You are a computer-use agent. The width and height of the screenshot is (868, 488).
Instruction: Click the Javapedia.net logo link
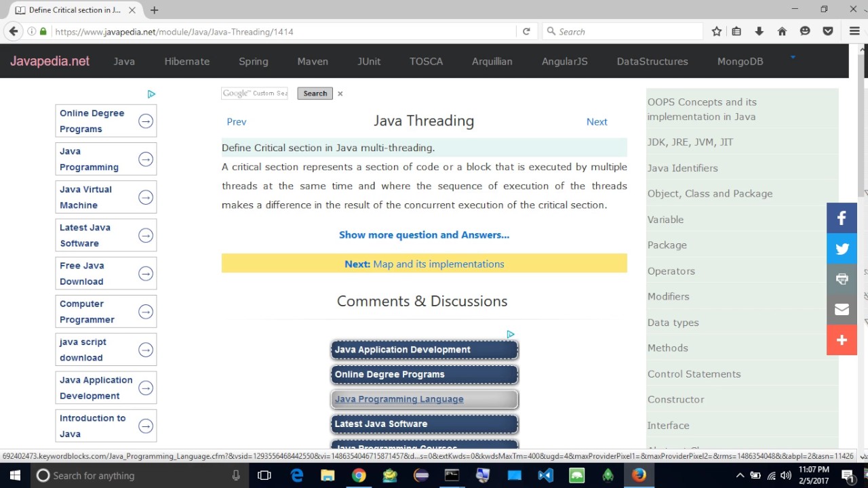[50, 61]
